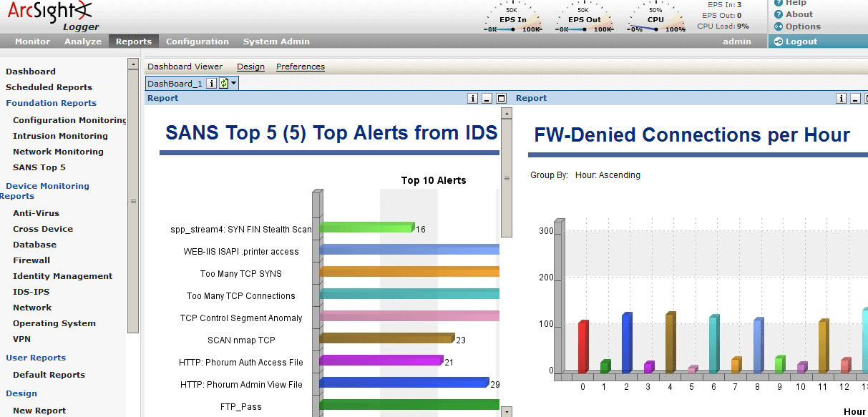Select Firewall under device monitoring reports
The width and height of the screenshot is (868, 417).
[31, 260]
